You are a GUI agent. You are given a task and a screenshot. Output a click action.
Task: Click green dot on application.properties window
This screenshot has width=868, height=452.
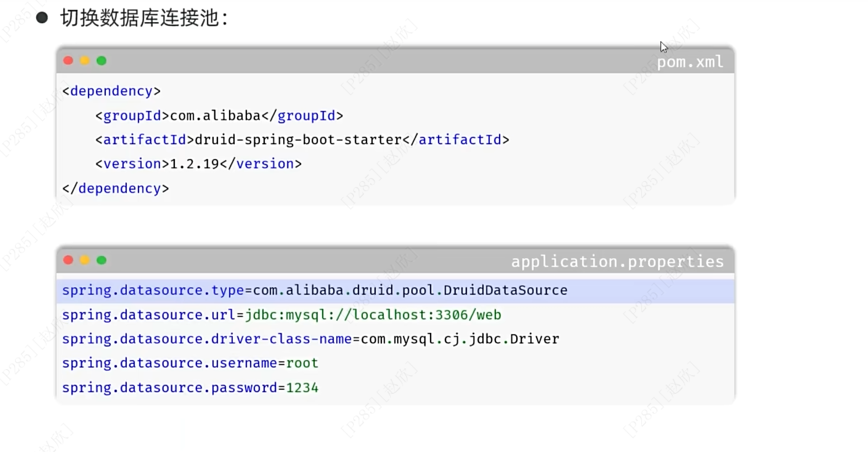(102, 260)
